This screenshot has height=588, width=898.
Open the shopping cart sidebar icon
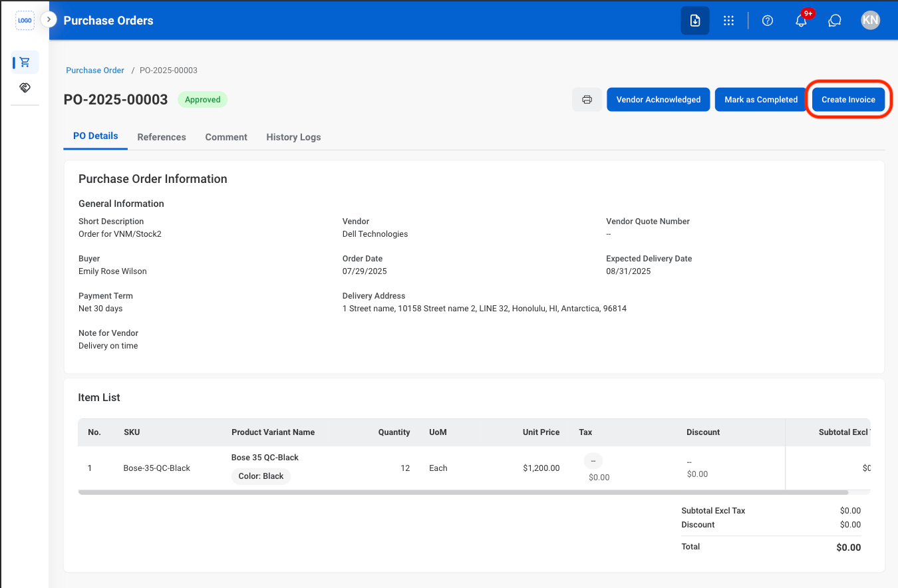[x=25, y=63]
